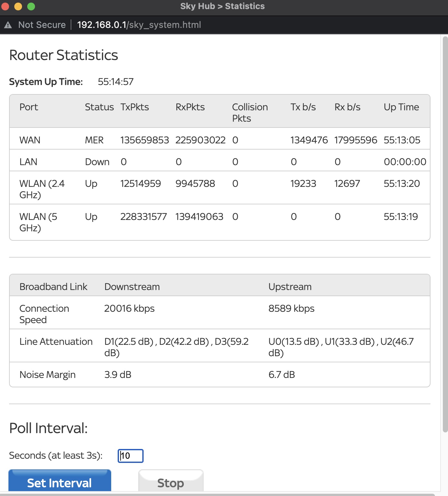Click the TxPkts column header
This screenshot has height=496, width=448.
point(135,107)
